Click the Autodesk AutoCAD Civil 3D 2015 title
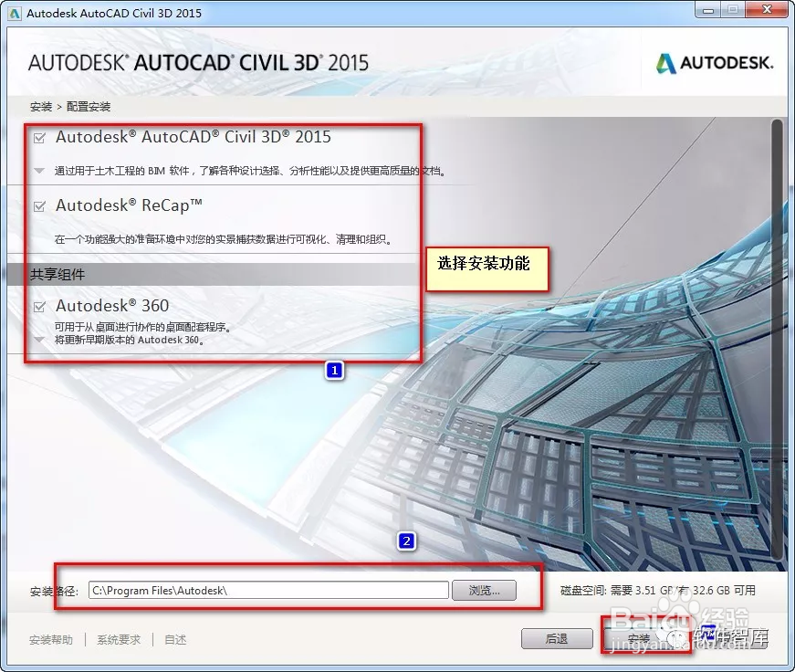The height and width of the screenshot is (672, 795). [194, 137]
